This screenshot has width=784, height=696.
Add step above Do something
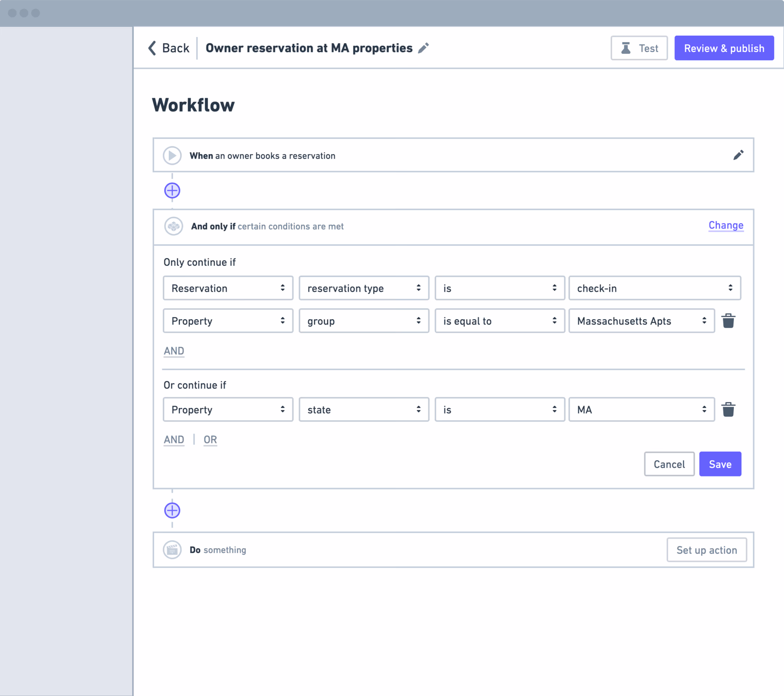(172, 510)
